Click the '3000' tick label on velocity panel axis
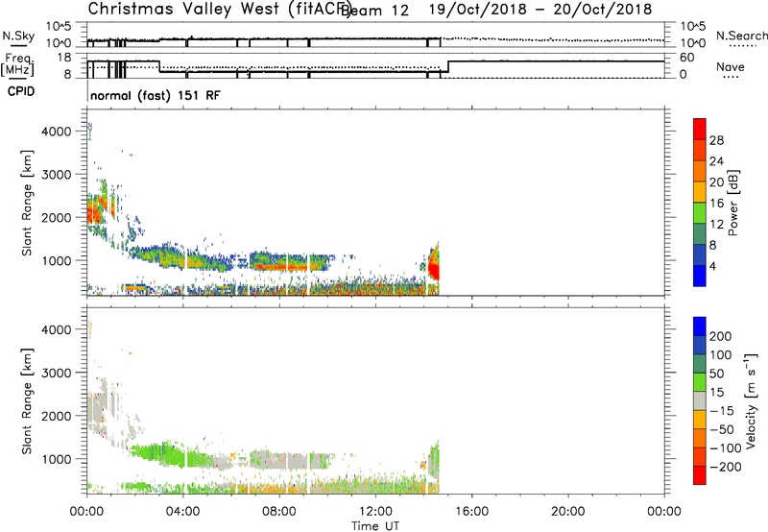The width and height of the screenshot is (768, 532). pos(57,373)
